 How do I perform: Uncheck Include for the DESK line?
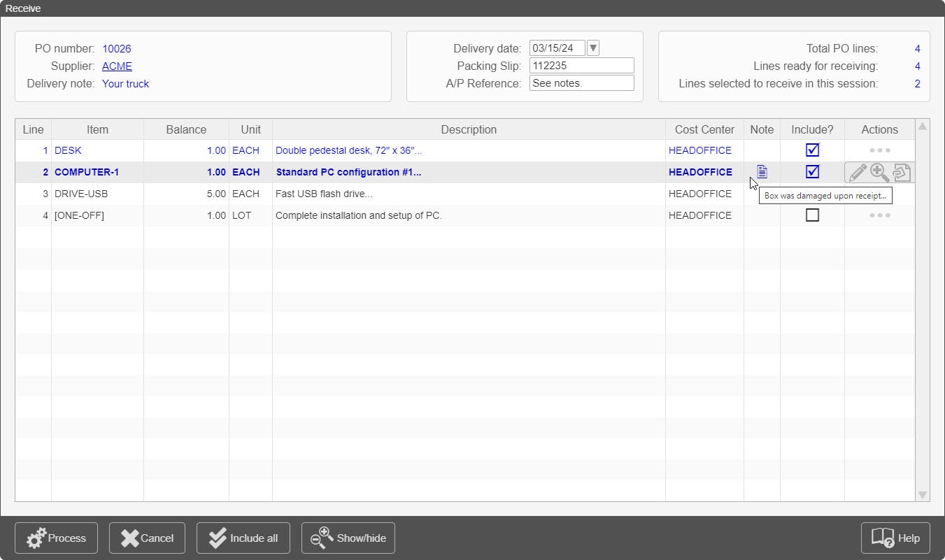pyautogui.click(x=813, y=150)
